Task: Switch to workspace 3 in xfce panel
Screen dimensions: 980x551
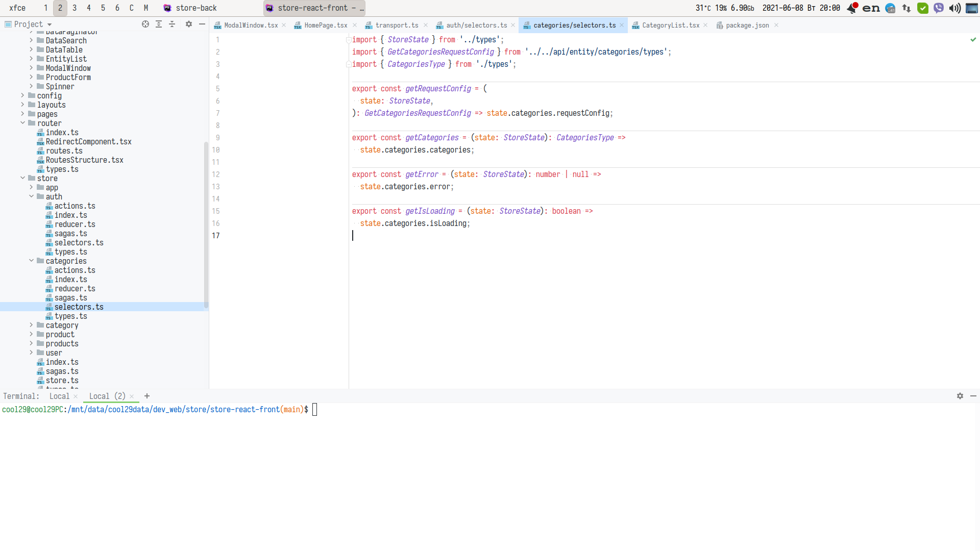Action: click(x=75, y=8)
